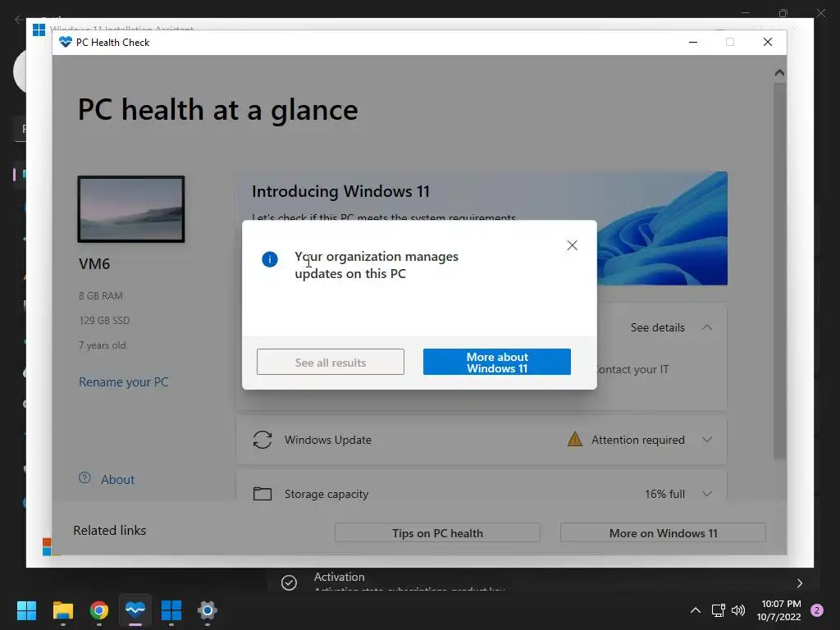The width and height of the screenshot is (840, 630).
Task: Click the volume speaker icon
Action: point(738,610)
